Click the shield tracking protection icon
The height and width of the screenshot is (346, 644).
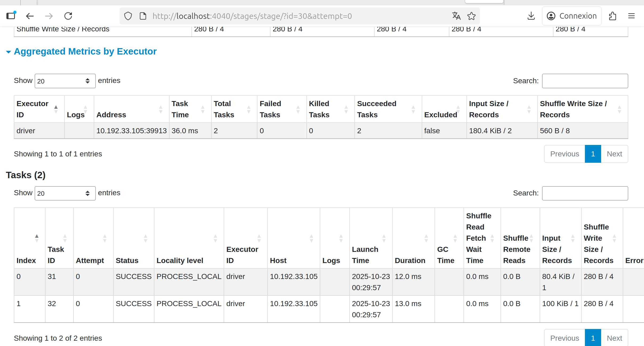point(128,16)
